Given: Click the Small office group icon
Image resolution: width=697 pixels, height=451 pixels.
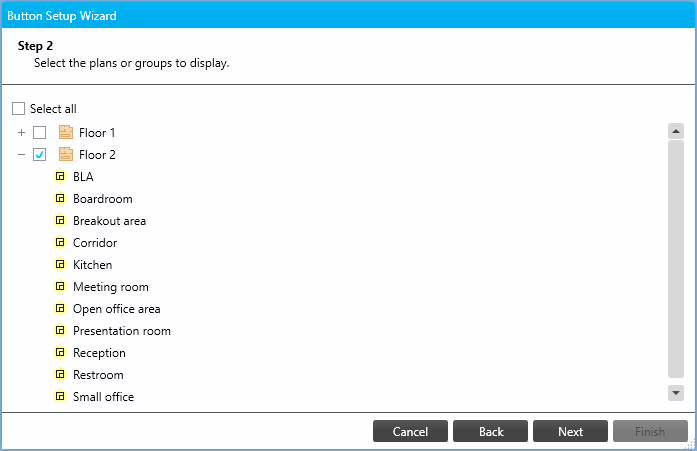Looking at the screenshot, I should pyautogui.click(x=60, y=396).
